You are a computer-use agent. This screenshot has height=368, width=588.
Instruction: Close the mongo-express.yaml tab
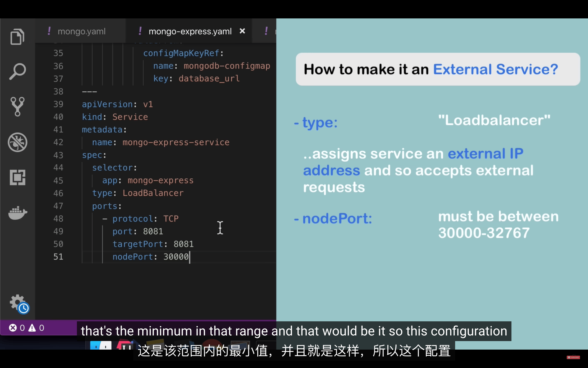tap(242, 31)
